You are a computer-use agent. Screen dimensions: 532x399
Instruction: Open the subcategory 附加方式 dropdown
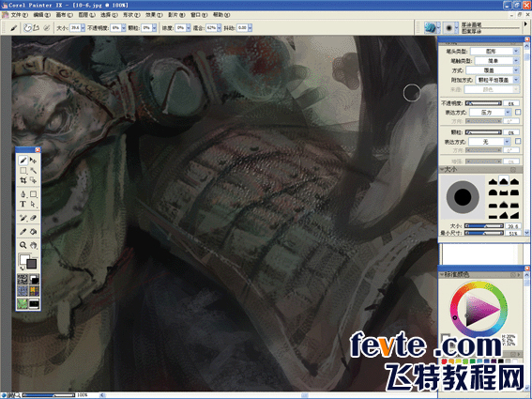[497, 80]
